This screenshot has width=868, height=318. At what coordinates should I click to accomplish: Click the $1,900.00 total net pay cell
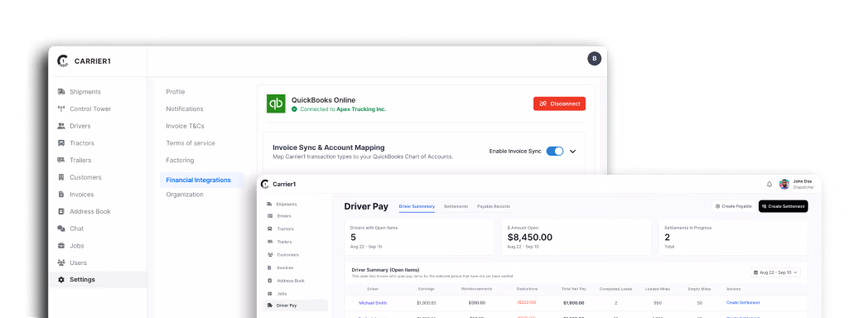[573, 303]
